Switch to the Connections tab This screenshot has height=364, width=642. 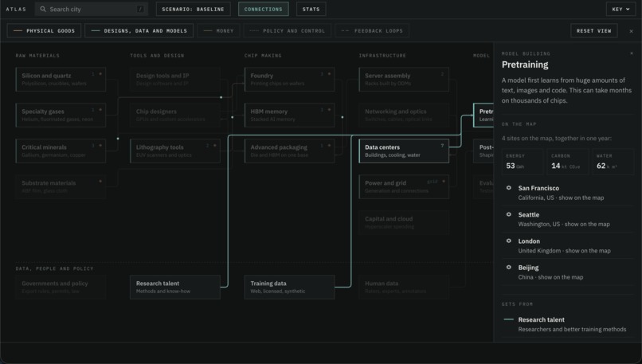(x=264, y=9)
